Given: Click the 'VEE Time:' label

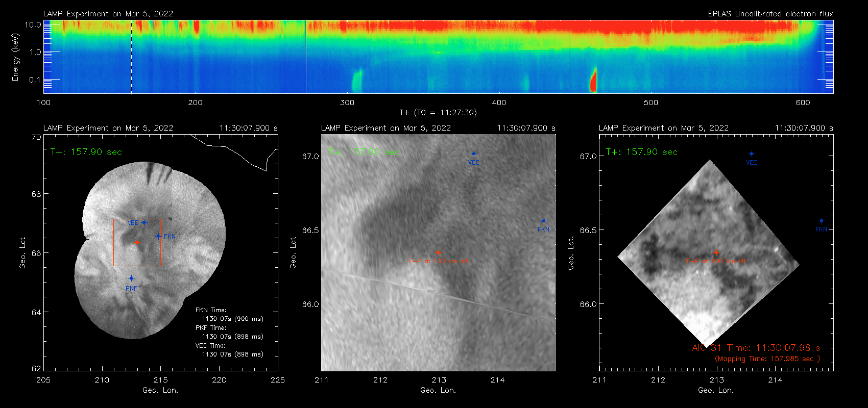Looking at the screenshot, I should (211, 346).
